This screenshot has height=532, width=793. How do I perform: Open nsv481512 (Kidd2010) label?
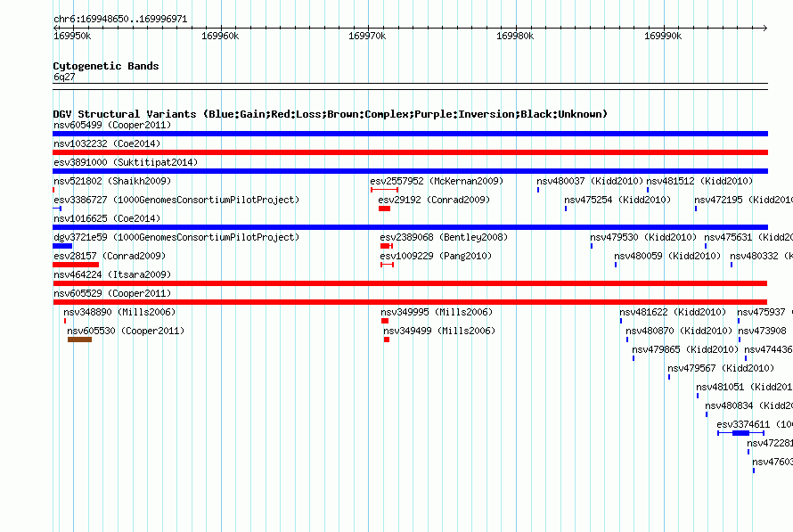coord(700,181)
